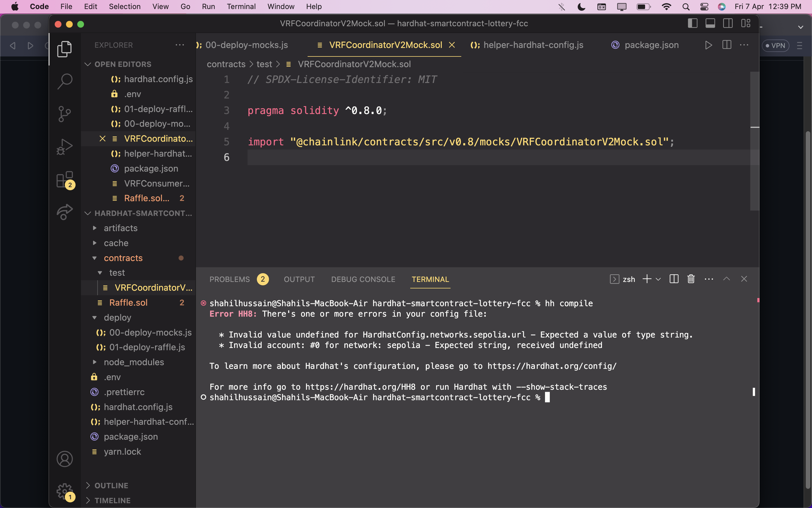Click the Explorer more actions ellipsis
Image resolution: width=812 pixels, height=508 pixels.
click(180, 45)
